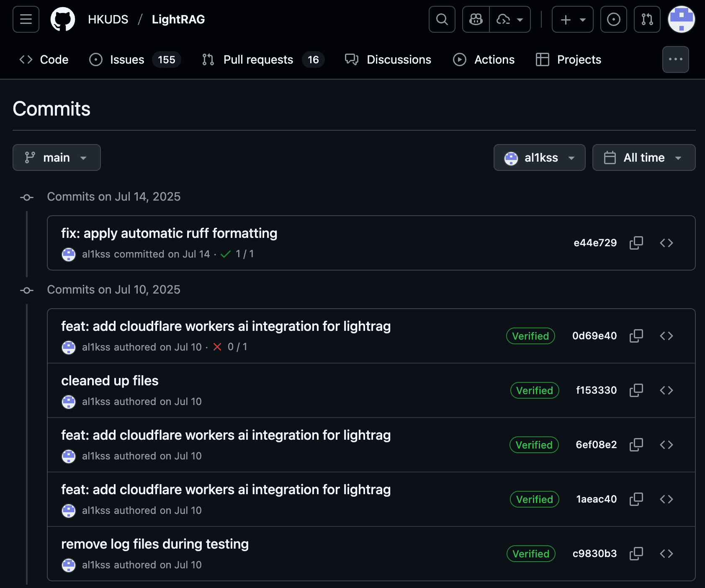Open notifications from the header bell icon
Image resolution: width=705 pixels, height=588 pixels.
pyautogui.click(x=614, y=19)
